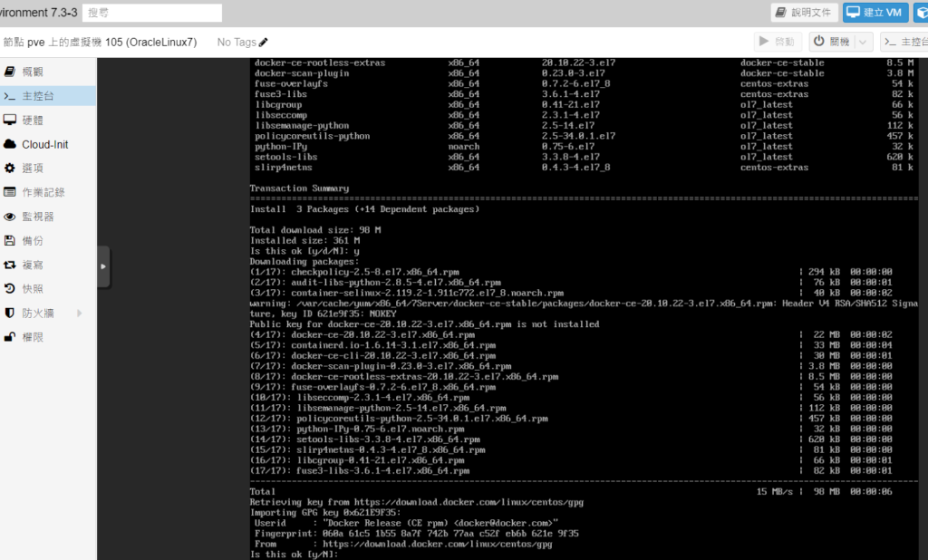928x560 pixels.
Task: Open the 說明文件 documentation button
Action: coord(804,13)
